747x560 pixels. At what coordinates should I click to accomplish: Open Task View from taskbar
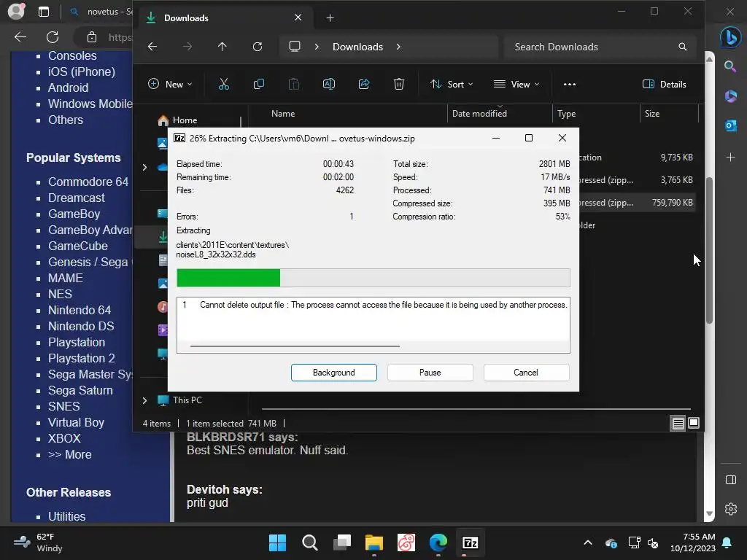click(x=342, y=542)
